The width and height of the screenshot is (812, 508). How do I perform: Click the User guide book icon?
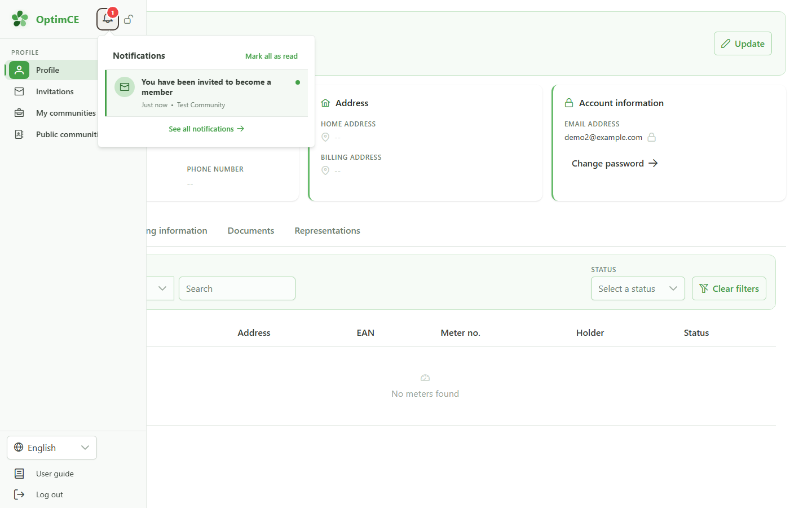click(x=19, y=474)
